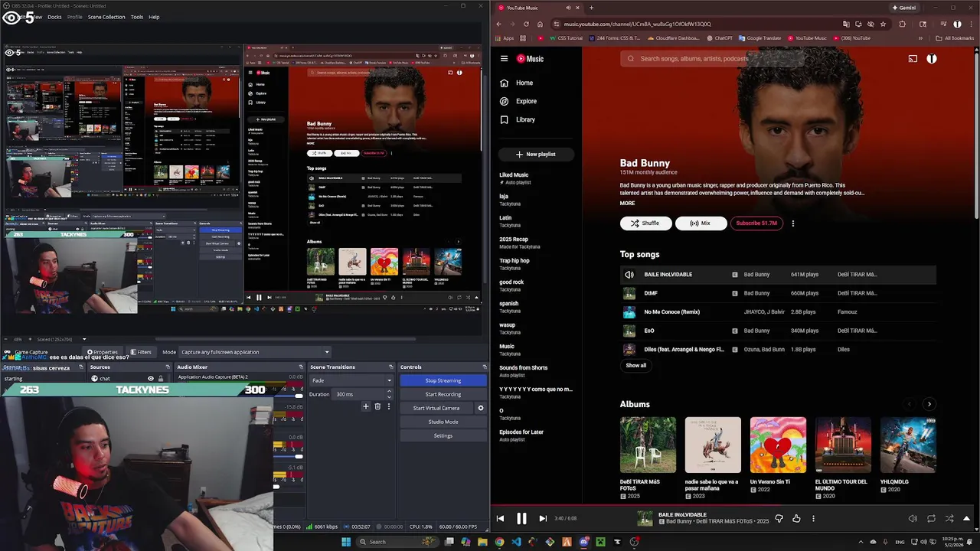This screenshot has height=551, width=980.
Task: Add a scene transition with plus icon
Action: pos(366,406)
